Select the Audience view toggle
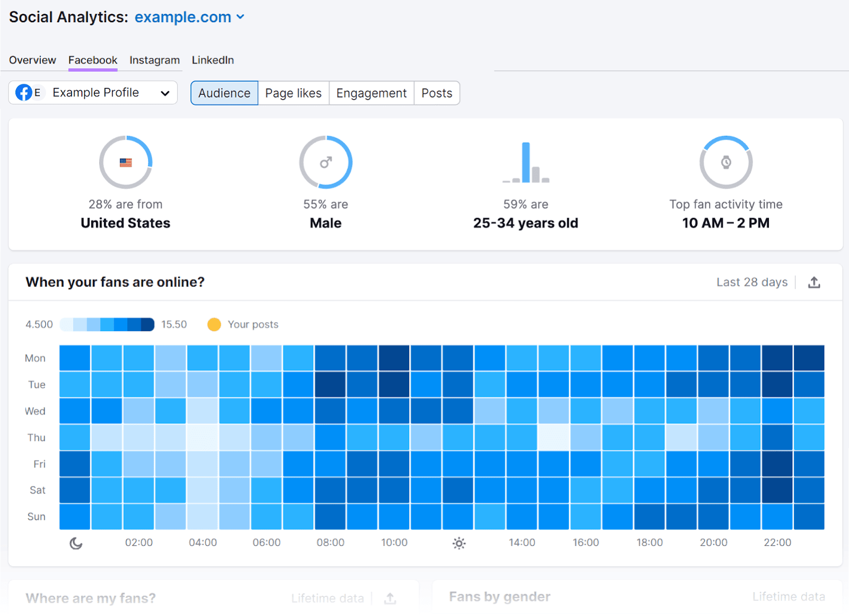The height and width of the screenshot is (616, 849). (x=224, y=93)
